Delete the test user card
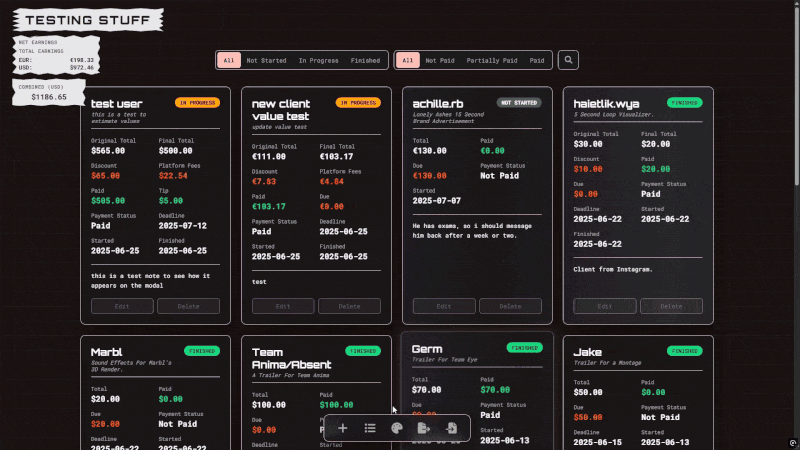The height and width of the screenshot is (450, 800). [x=188, y=306]
